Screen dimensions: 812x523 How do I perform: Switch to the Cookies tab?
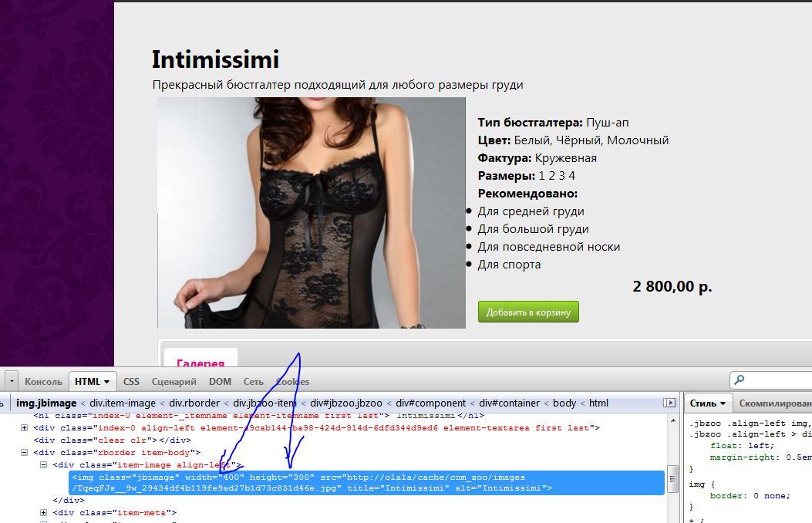click(292, 382)
